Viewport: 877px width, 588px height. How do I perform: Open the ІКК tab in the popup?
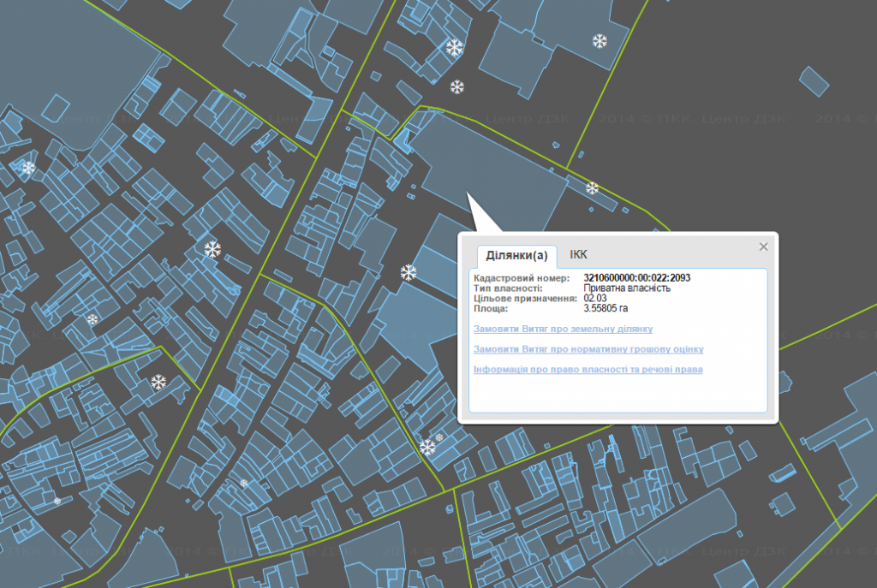[x=579, y=255]
